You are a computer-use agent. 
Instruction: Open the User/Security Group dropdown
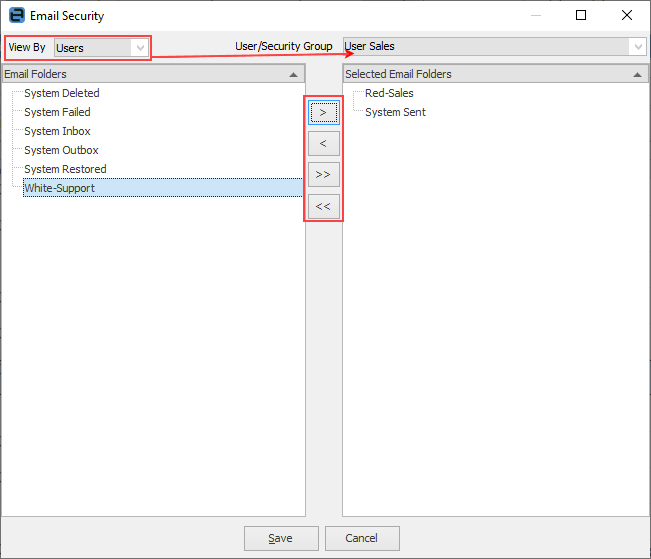pos(494,46)
